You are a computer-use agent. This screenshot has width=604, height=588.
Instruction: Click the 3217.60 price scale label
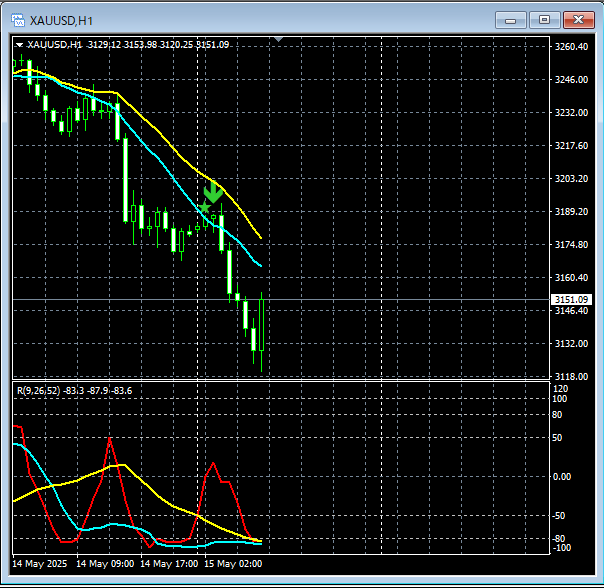pyautogui.click(x=571, y=146)
